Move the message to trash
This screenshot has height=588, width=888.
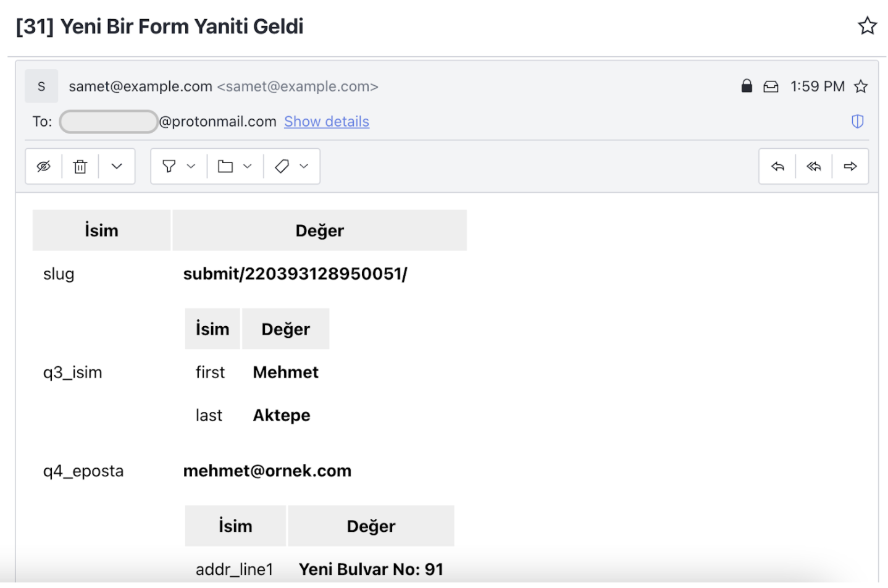pyautogui.click(x=80, y=166)
